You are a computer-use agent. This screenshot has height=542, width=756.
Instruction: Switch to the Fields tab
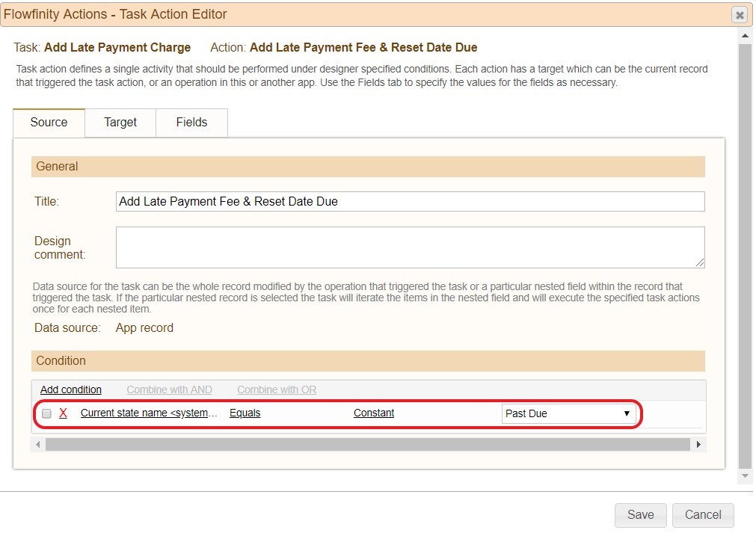[191, 123]
